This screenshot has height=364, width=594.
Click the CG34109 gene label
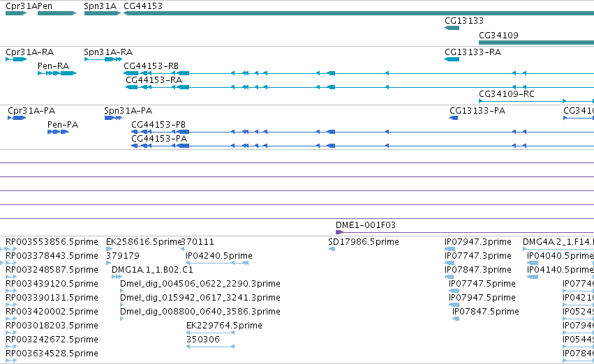[498, 35]
